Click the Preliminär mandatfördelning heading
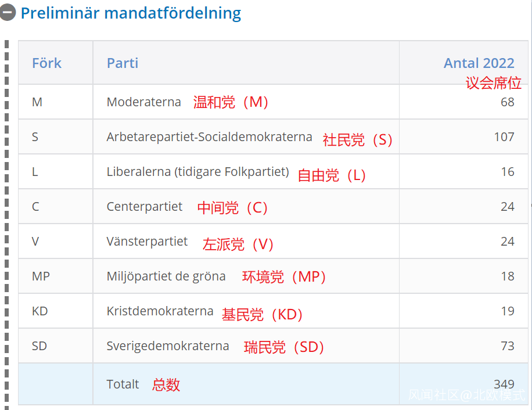The width and height of the screenshot is (532, 410). click(131, 13)
